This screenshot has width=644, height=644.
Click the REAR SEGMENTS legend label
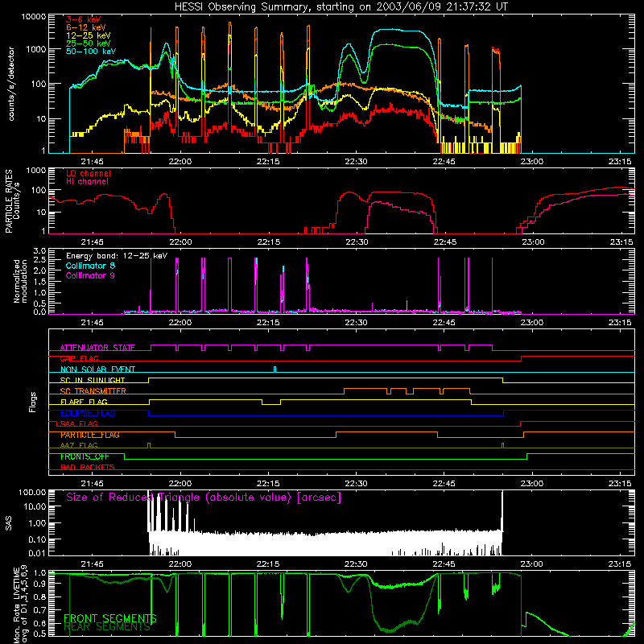click(107, 627)
